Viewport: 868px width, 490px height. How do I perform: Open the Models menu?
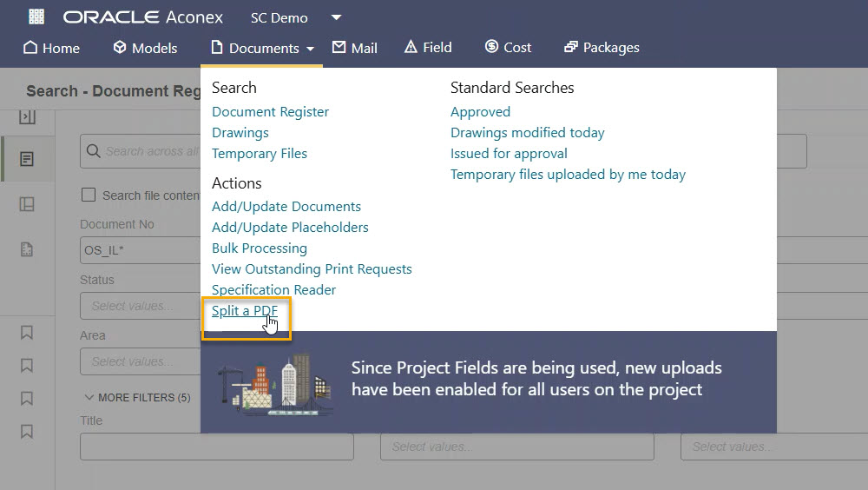coord(145,49)
